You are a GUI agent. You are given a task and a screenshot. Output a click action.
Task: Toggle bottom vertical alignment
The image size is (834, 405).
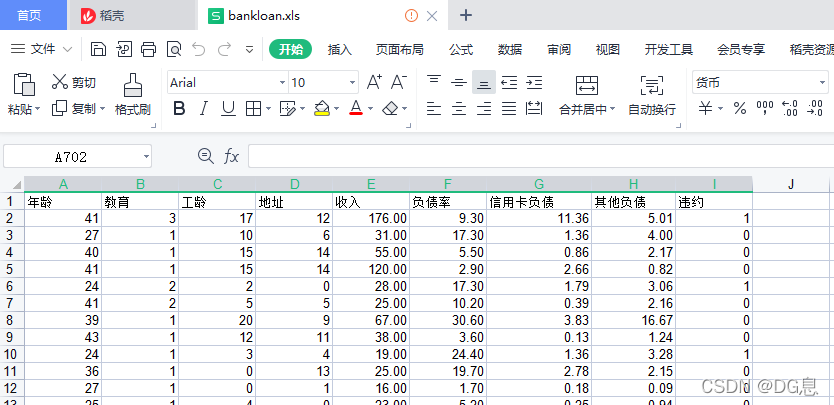(484, 82)
